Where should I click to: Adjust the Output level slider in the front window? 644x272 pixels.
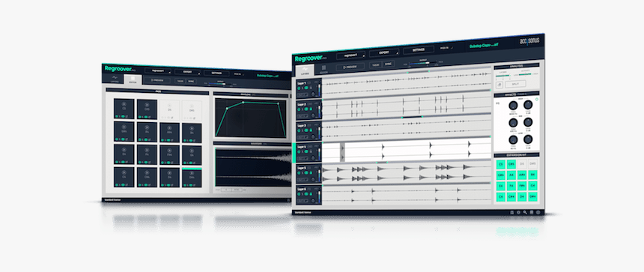tap(422, 63)
